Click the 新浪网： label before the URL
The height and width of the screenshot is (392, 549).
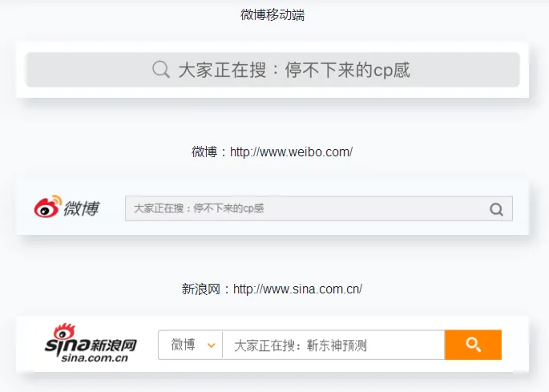[207, 289]
